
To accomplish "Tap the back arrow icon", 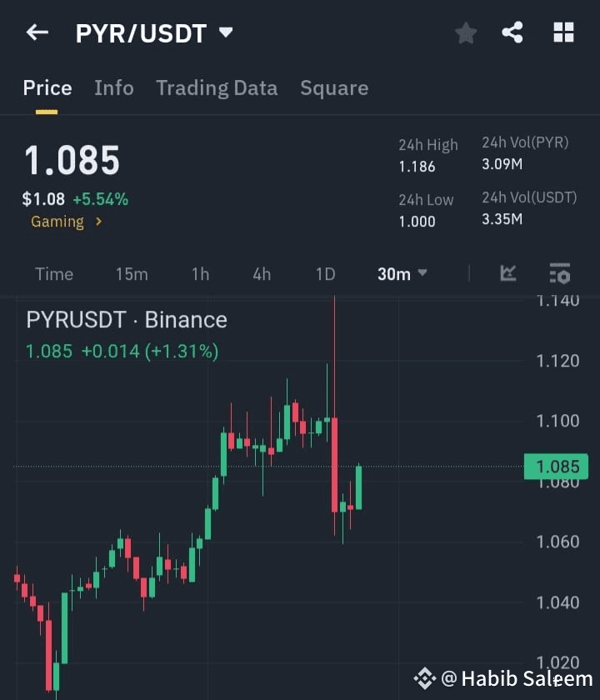I will coord(37,32).
